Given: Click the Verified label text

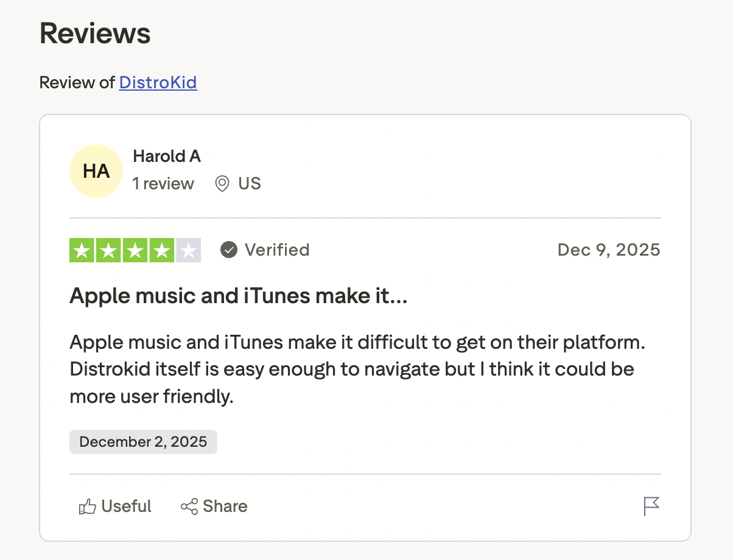Looking at the screenshot, I should (277, 250).
